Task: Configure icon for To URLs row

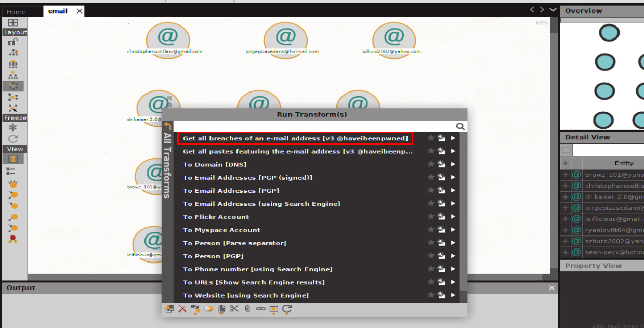Action: (442, 282)
